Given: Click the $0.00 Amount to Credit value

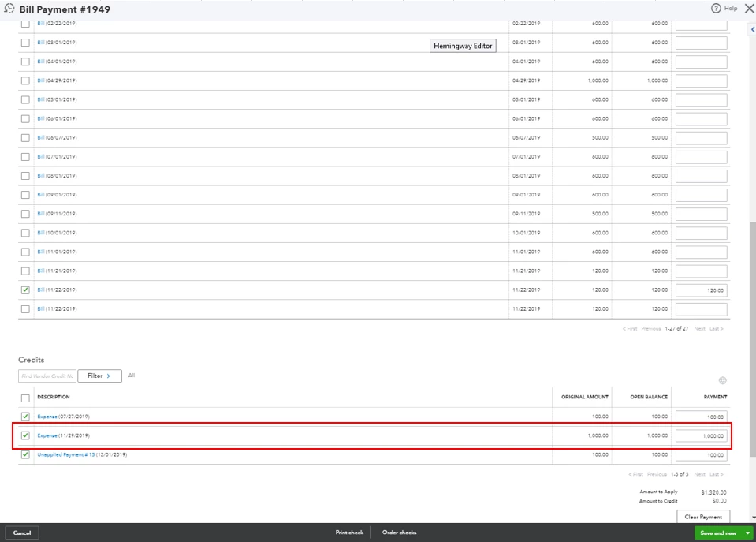Looking at the screenshot, I should click(x=719, y=501).
